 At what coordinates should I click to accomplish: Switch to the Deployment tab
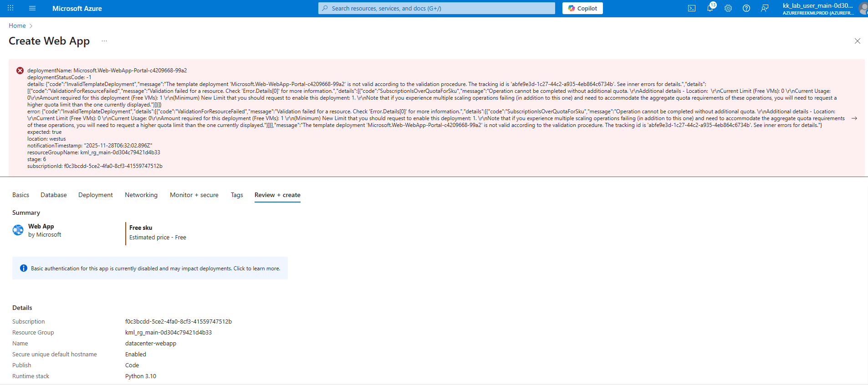pyautogui.click(x=96, y=195)
